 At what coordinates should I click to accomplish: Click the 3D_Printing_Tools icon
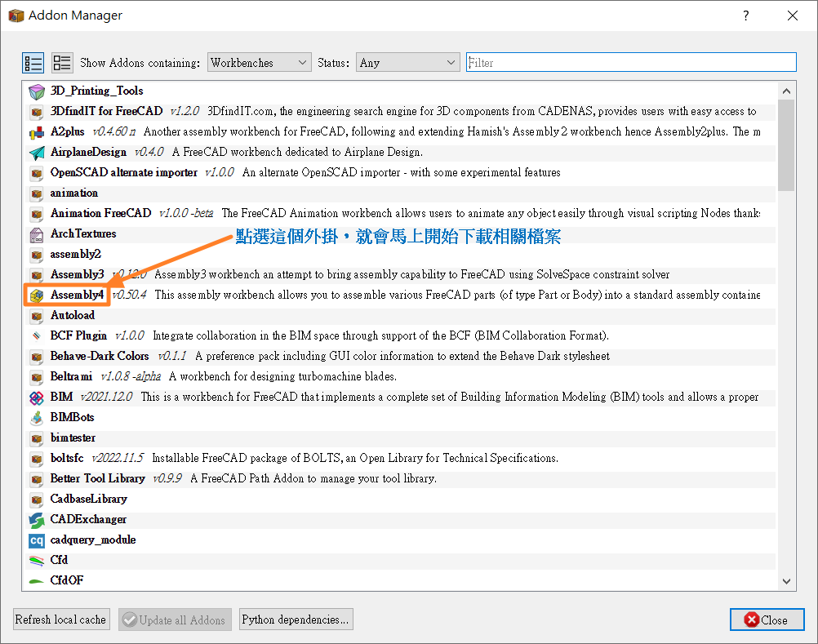point(37,91)
